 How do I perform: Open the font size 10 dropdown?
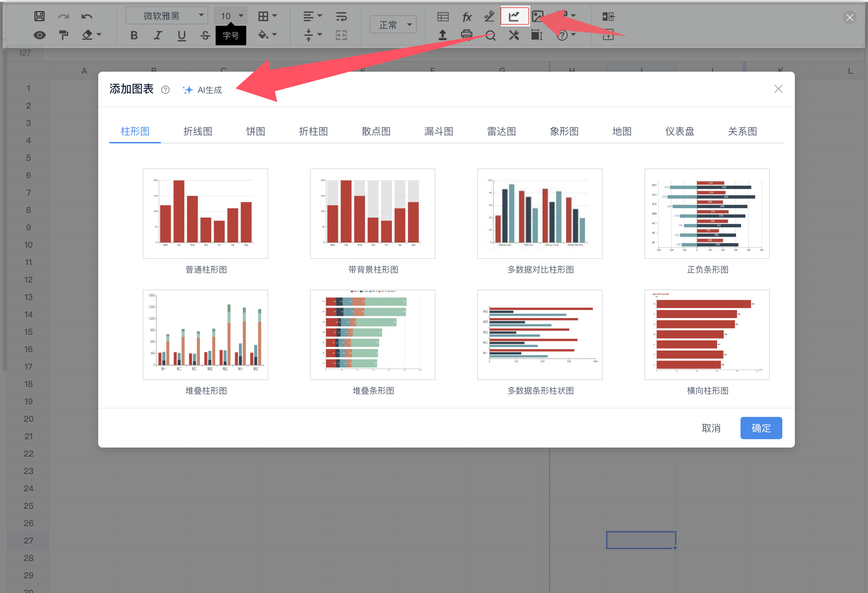point(231,16)
